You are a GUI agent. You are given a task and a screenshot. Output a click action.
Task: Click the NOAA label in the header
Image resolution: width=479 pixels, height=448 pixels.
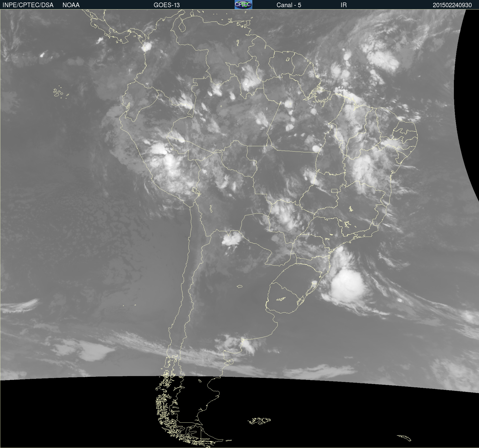pos(71,5)
